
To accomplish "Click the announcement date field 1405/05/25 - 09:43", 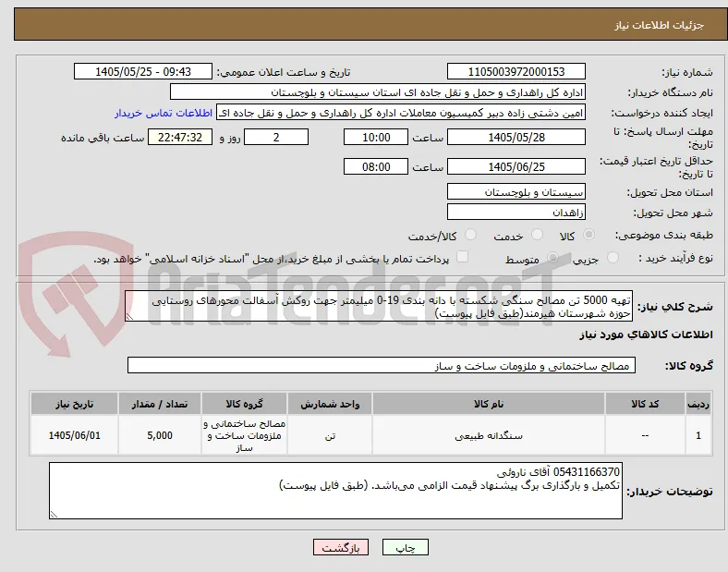I will point(143,71).
